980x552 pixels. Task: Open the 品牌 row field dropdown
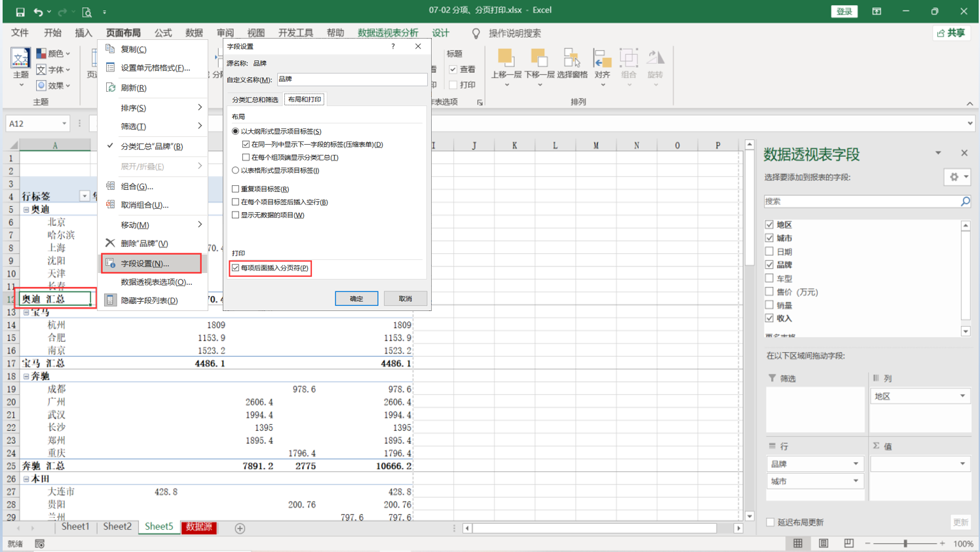(x=856, y=464)
